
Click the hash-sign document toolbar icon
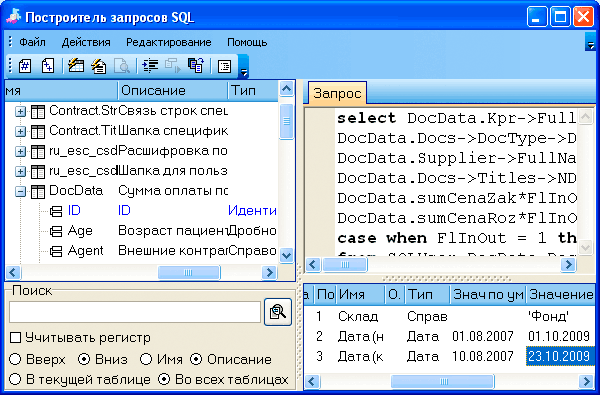pyautogui.click(x=25, y=66)
